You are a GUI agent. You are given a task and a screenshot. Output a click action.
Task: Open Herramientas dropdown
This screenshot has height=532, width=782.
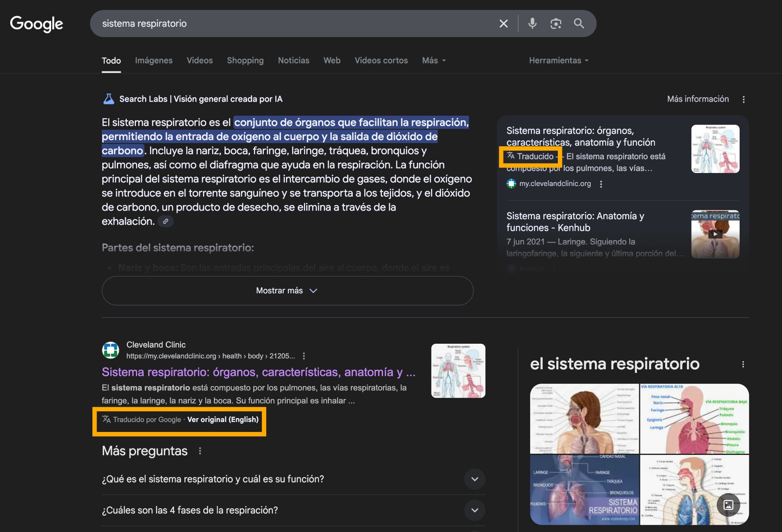click(x=558, y=60)
